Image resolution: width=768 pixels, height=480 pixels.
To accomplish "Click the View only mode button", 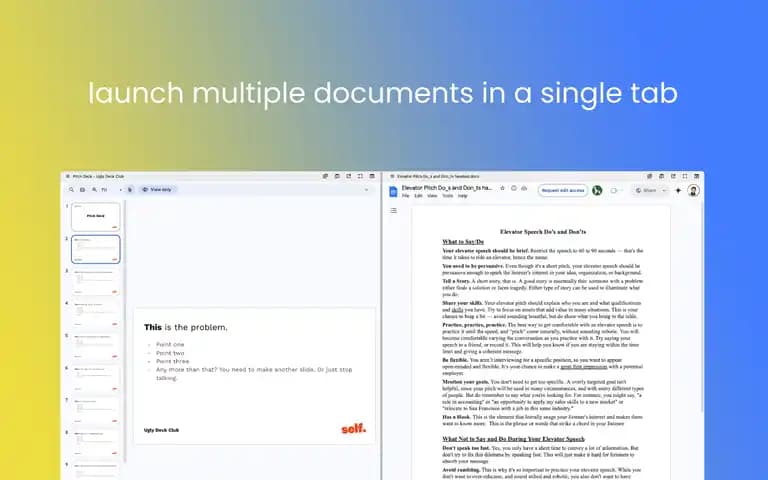I will [157, 190].
